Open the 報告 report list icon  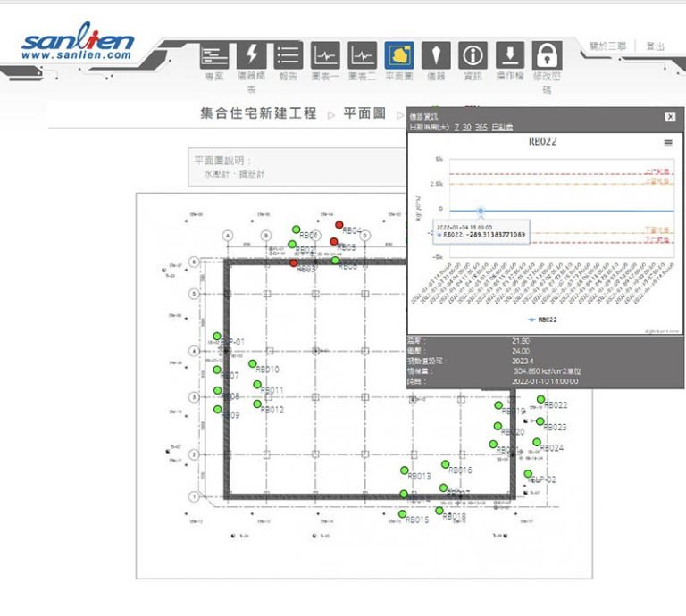288,56
